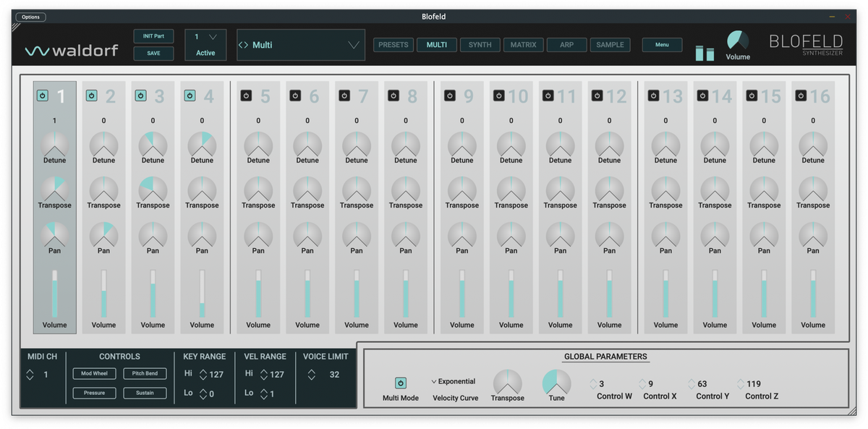Toggle the Multi Mode power button
Image resolution: width=868 pixels, height=429 pixels.
pos(400,383)
